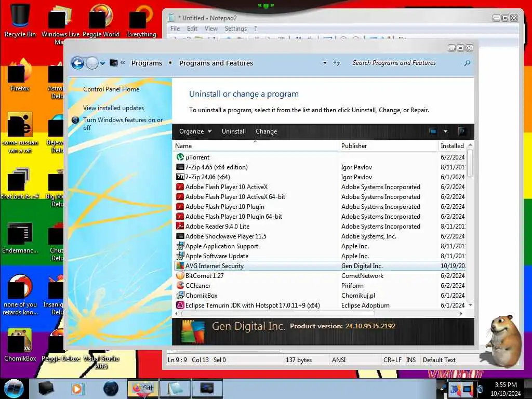Focus the Search Programs and Features box
This screenshot has height=399, width=532.
coord(405,63)
